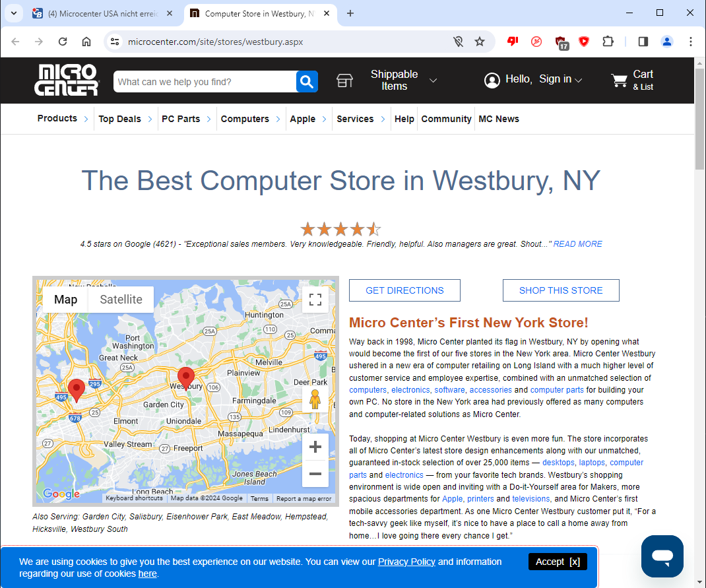This screenshot has height=588, width=706.
Task: Open the Community menu item
Action: (x=446, y=119)
